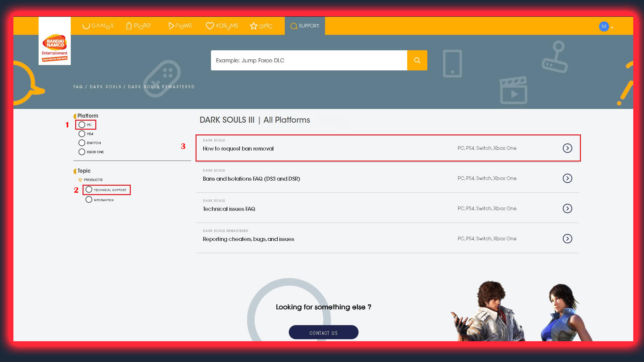Screen dimensions: 644x362
Task: Click the blue M user avatar
Action: (x=604, y=26)
